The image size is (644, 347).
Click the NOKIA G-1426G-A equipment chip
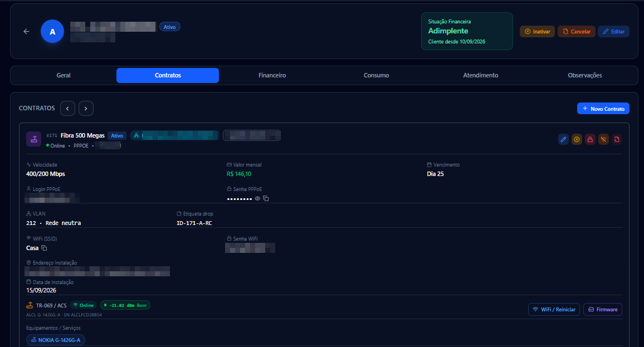point(56,340)
